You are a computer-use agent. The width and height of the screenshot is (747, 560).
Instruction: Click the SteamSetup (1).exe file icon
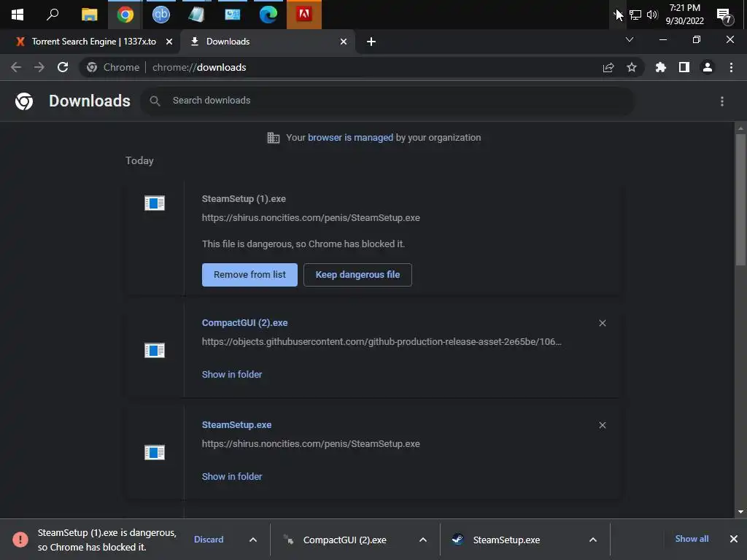(x=155, y=203)
